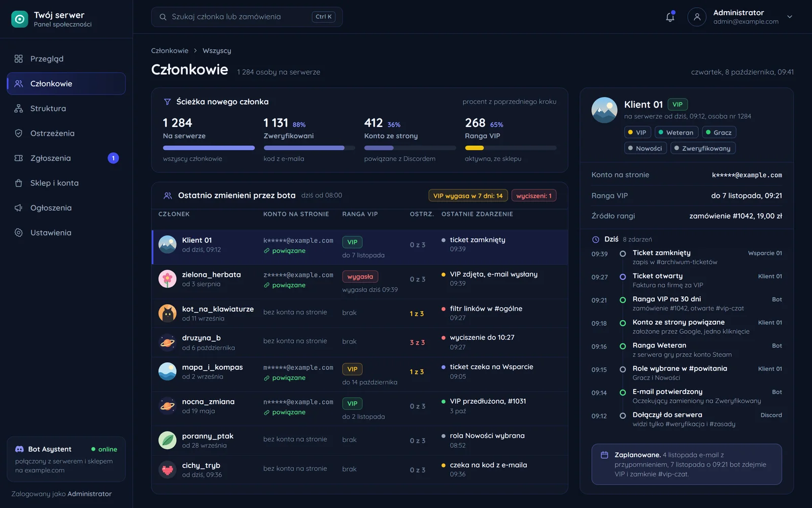Click the Ogłoszenia megaphone icon
This screenshot has height=508, width=812.
pos(19,208)
